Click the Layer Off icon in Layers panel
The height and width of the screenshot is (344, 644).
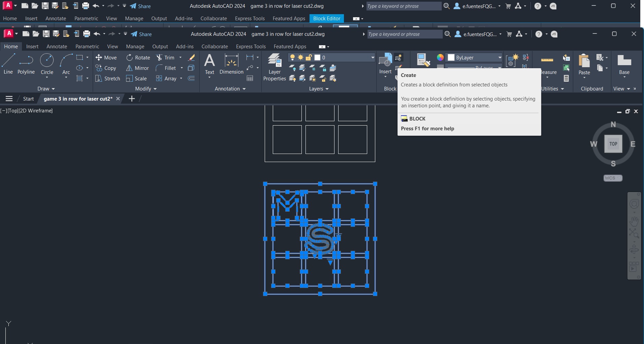click(x=292, y=68)
